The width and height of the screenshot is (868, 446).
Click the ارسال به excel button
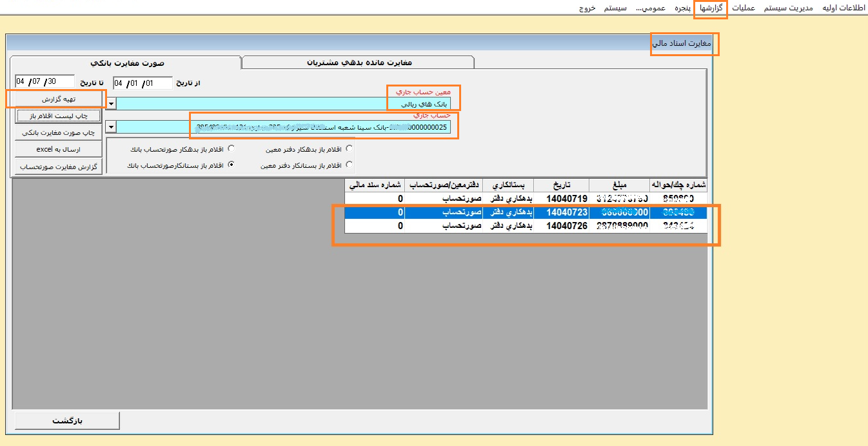(59, 149)
